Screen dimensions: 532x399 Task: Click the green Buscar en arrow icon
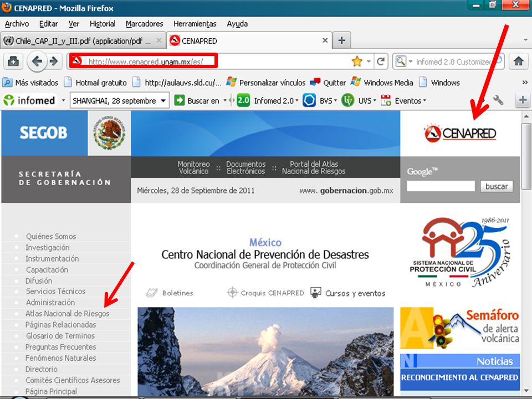(x=180, y=100)
